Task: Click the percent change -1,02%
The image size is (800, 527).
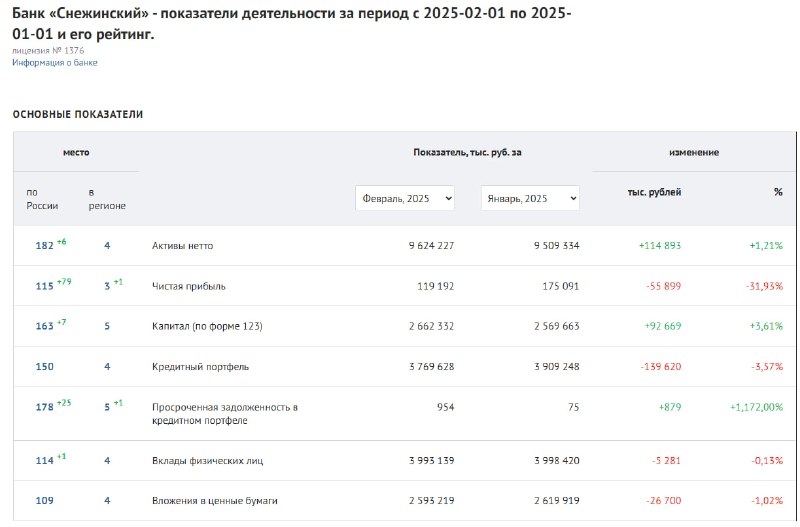Action: click(x=767, y=500)
